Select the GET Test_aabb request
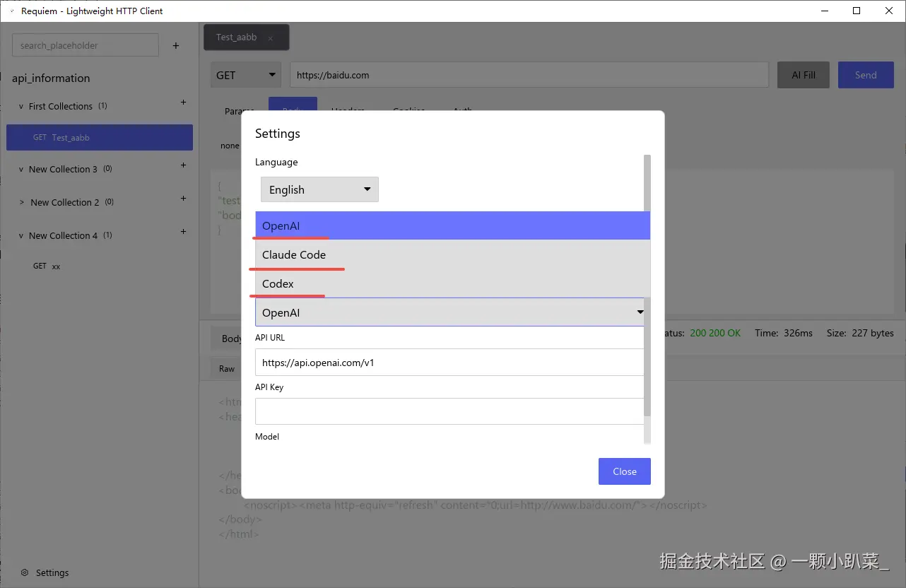Viewport: 906px width, 588px height. coord(100,138)
